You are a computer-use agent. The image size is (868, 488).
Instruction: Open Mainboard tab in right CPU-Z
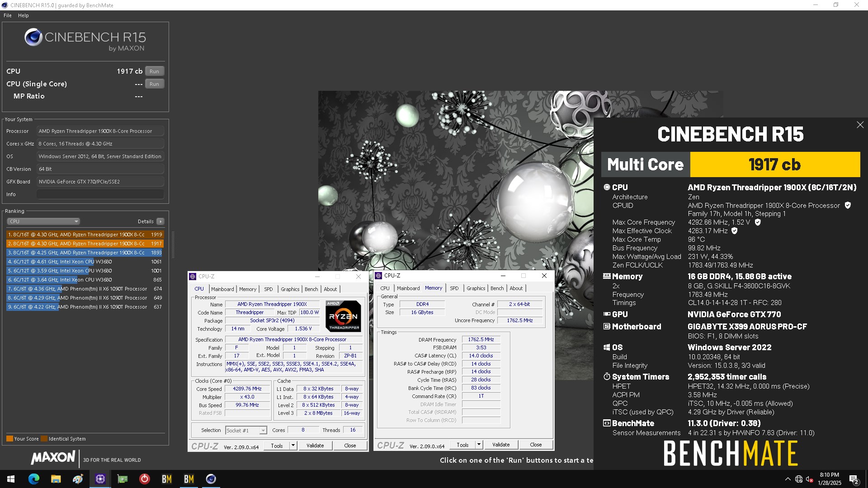click(408, 288)
